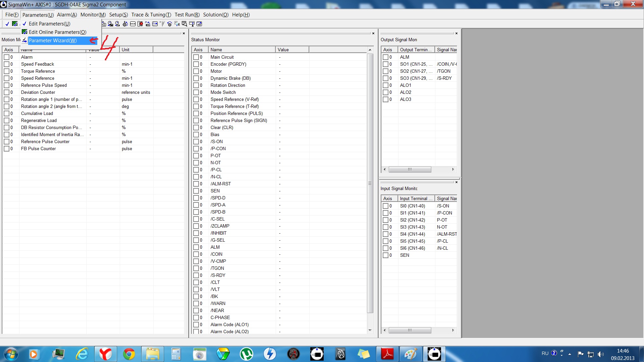Check the SI0 (CN1-40) input checkbox
Screen dimensions: 644x362
385,206
